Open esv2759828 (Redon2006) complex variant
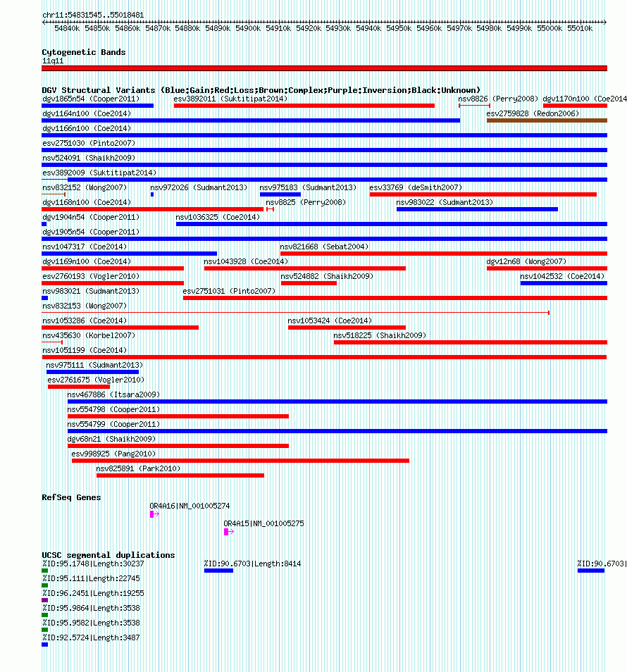The height and width of the screenshot is (672, 627). tap(547, 120)
